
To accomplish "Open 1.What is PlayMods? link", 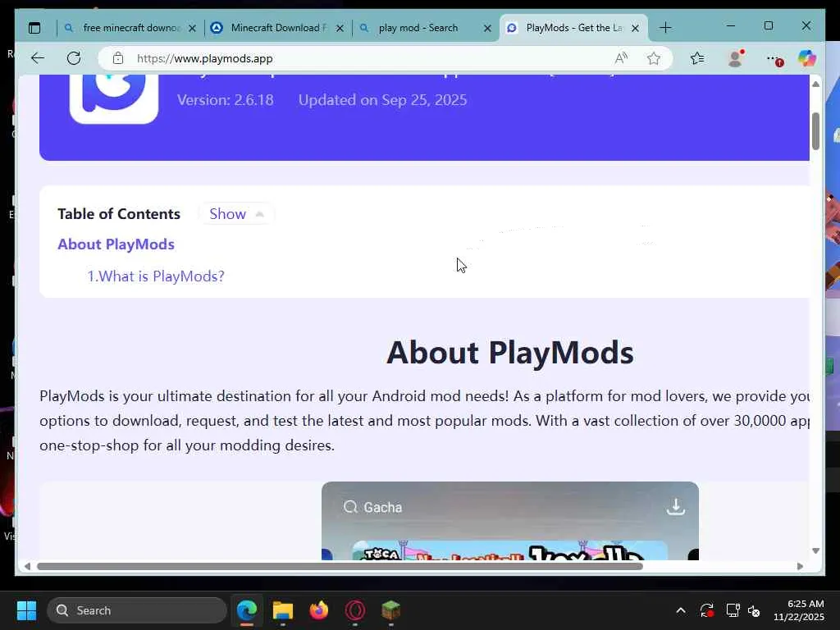I will [156, 276].
